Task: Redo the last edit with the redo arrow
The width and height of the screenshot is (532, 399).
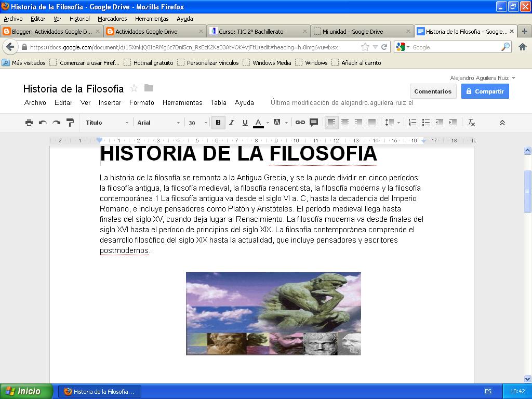Action: coord(56,123)
